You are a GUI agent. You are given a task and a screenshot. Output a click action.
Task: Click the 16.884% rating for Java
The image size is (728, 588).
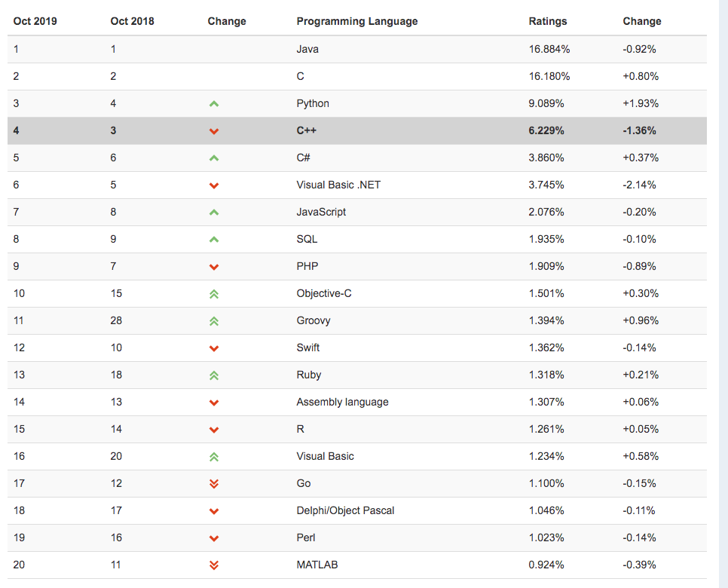click(549, 49)
